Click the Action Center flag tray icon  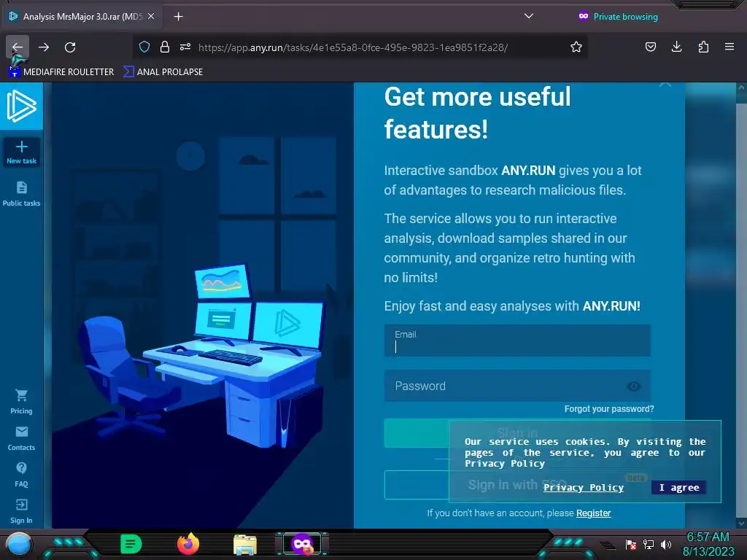631,544
